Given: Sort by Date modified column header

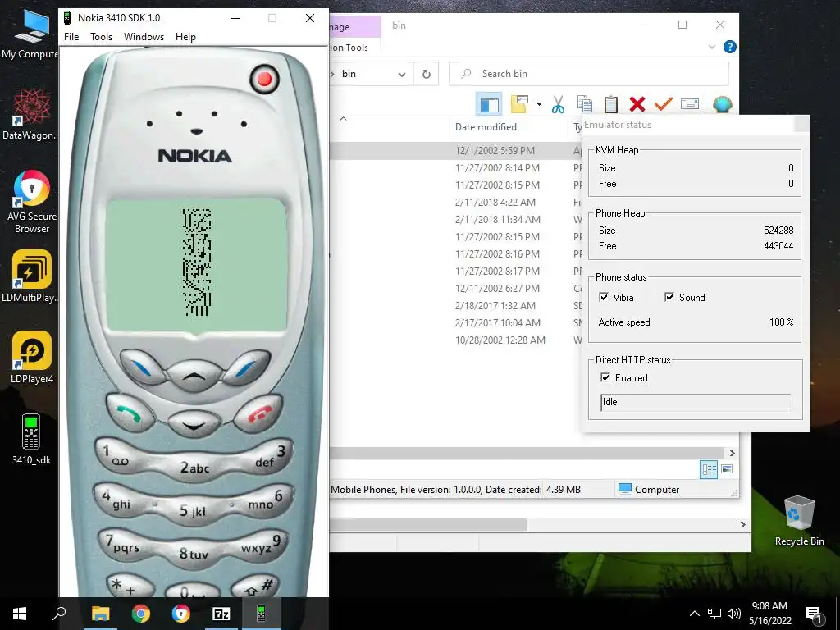Looking at the screenshot, I should tap(486, 127).
